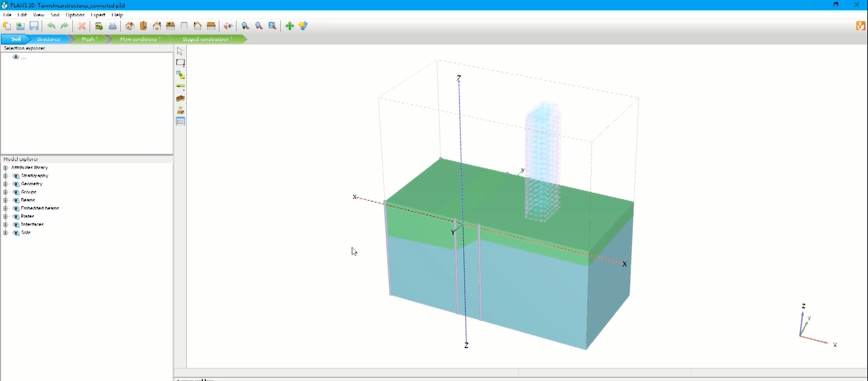
Task: Toggle visibility eye for Stratigraphy
Action: (x=16, y=176)
